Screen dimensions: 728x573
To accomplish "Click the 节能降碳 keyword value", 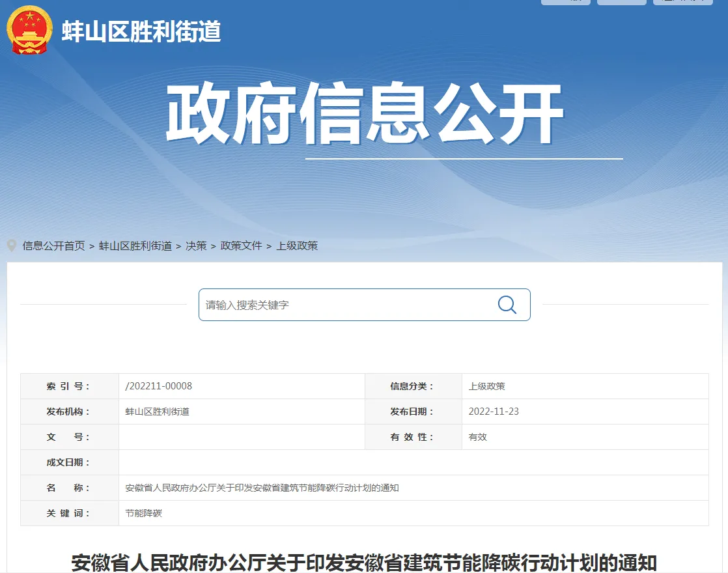I will (x=143, y=513).
